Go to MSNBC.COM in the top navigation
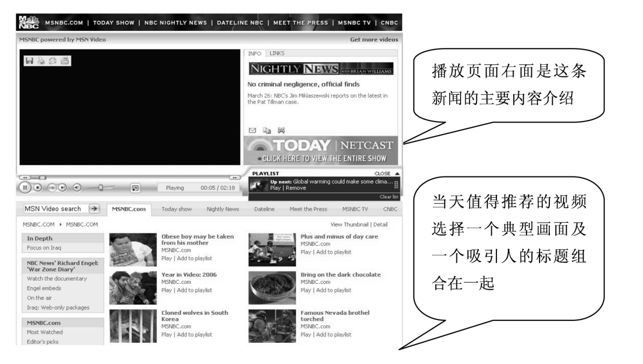Screen dimensions: 643x364 coord(64,22)
